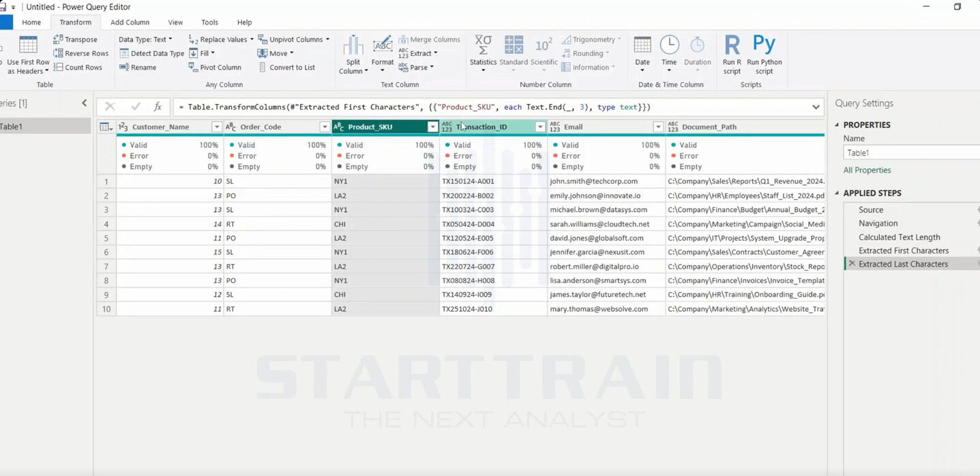Open the Parse dropdown
Screen dimensions: 980x476
tap(416, 68)
